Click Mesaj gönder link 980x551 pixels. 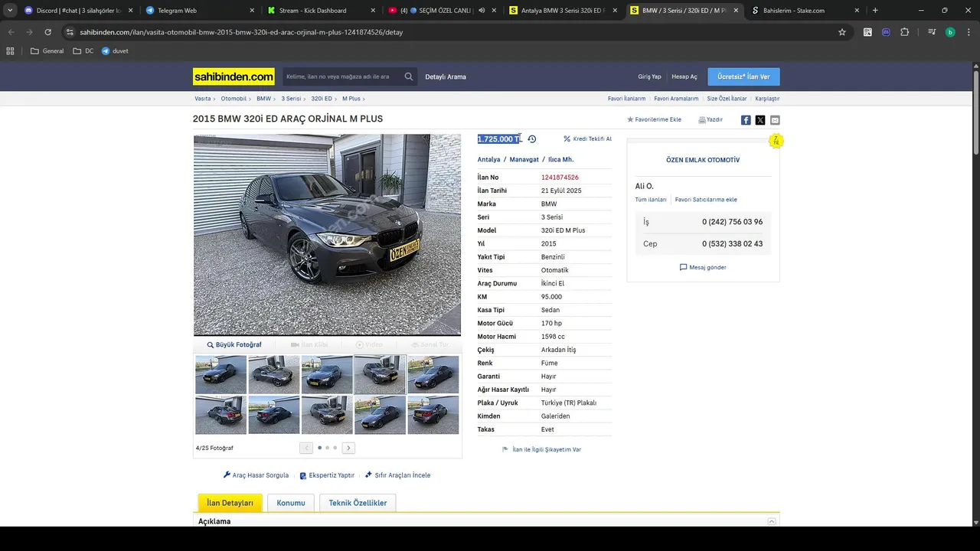(x=703, y=267)
